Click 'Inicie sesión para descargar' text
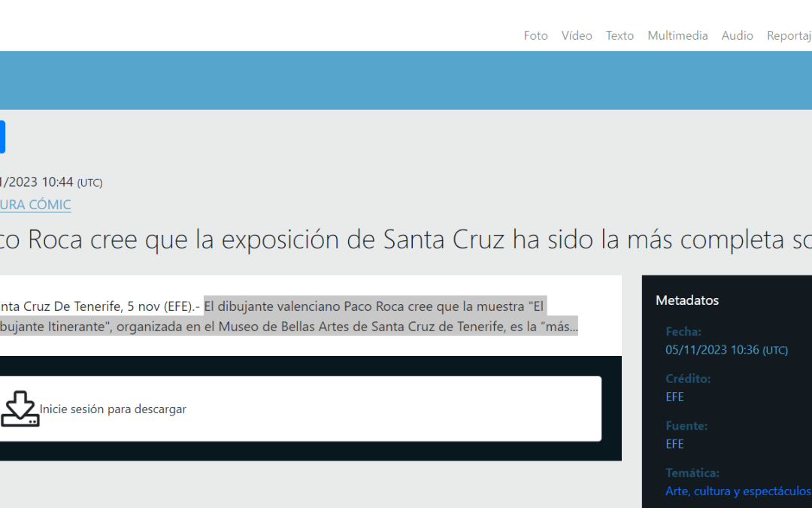812x508 pixels. pyautogui.click(x=113, y=409)
